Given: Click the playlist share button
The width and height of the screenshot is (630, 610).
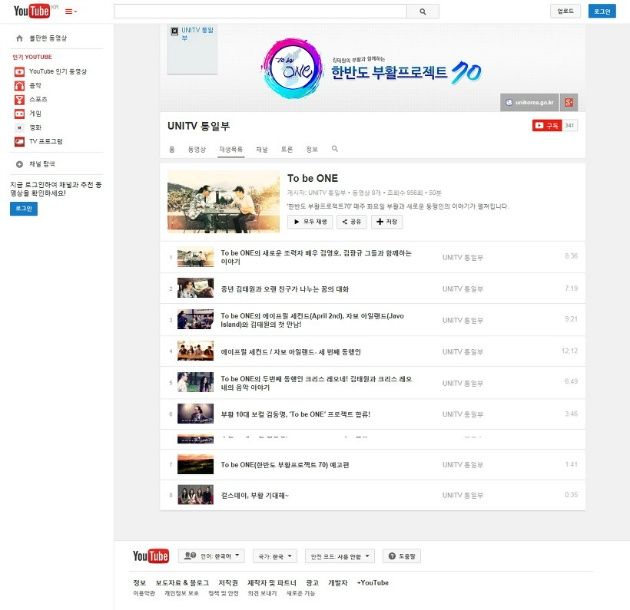Looking at the screenshot, I should click(351, 222).
